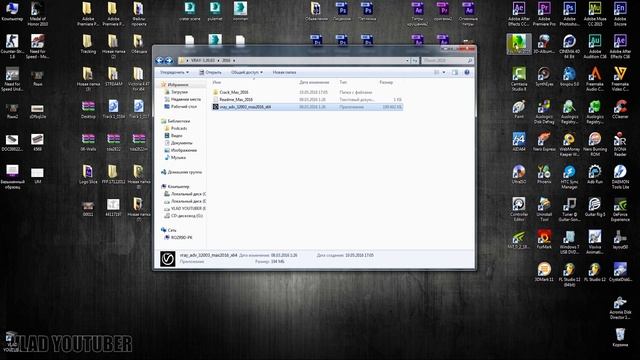Open the Изображения library

click(x=184, y=150)
